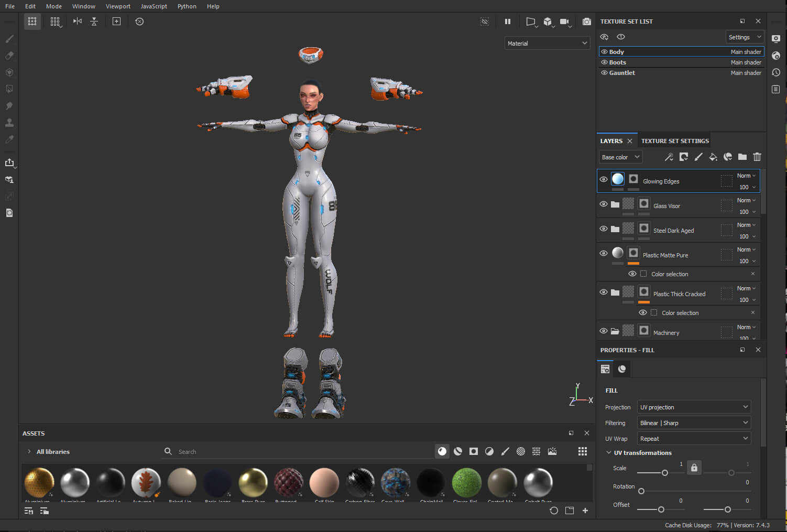Click the screenshot camera icon in the viewport toolbar
This screenshot has height=532, width=787.
(x=587, y=21)
